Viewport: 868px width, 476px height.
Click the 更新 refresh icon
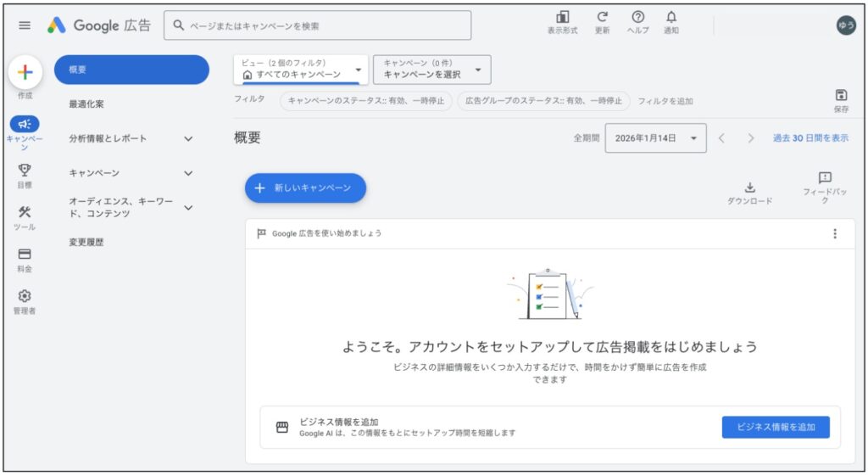point(602,18)
